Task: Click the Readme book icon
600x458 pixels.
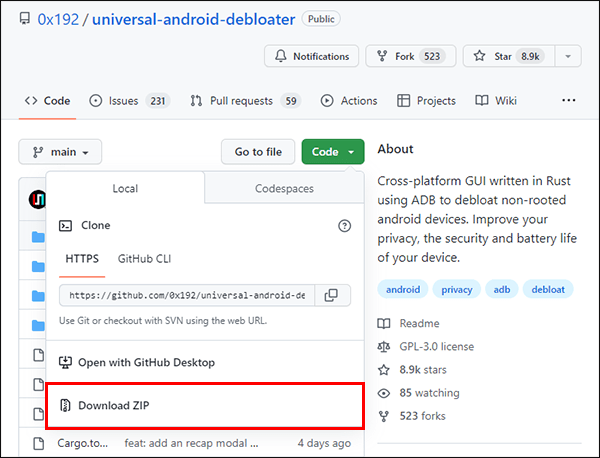Action: 384,324
